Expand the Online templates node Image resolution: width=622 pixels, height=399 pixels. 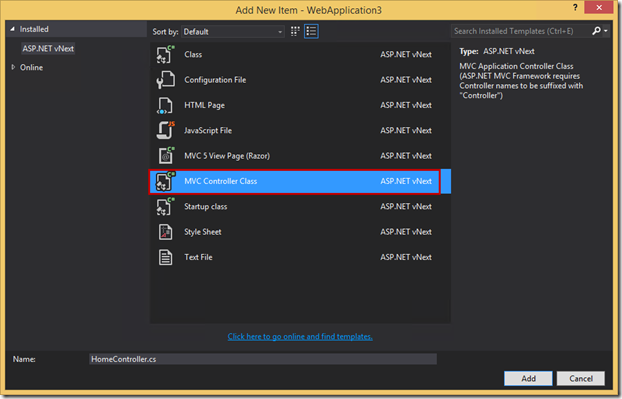click(13, 67)
